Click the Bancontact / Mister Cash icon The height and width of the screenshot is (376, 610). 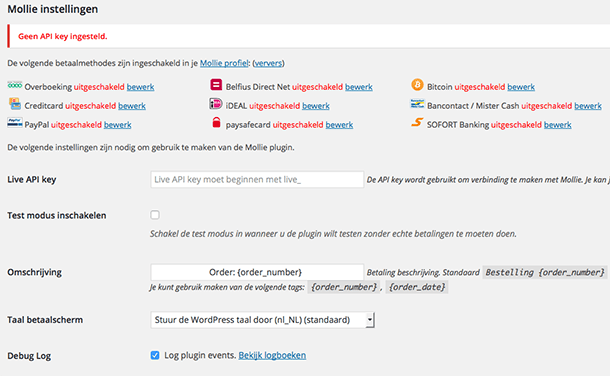click(417, 103)
